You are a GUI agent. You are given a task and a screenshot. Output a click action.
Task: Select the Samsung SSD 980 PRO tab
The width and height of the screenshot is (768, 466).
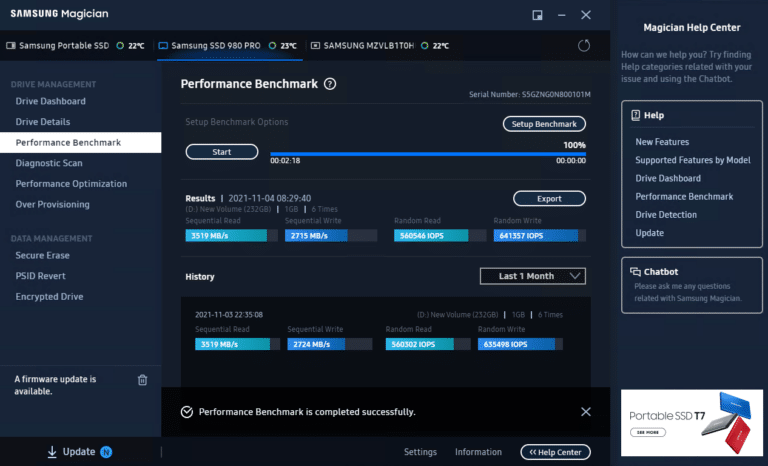230,46
